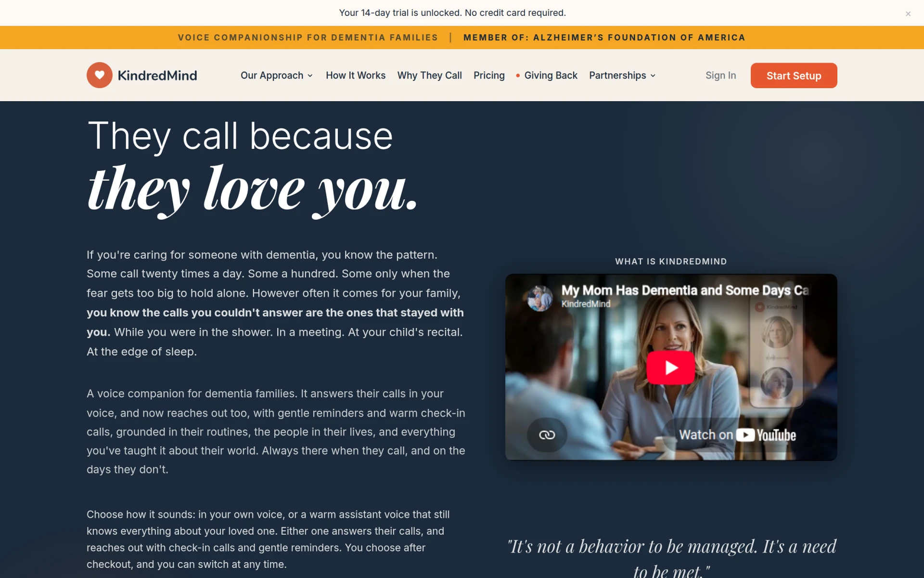Viewport: 924px width, 578px height.
Task: Click the 'Choose how it sounds' paragraph
Action: (268, 539)
